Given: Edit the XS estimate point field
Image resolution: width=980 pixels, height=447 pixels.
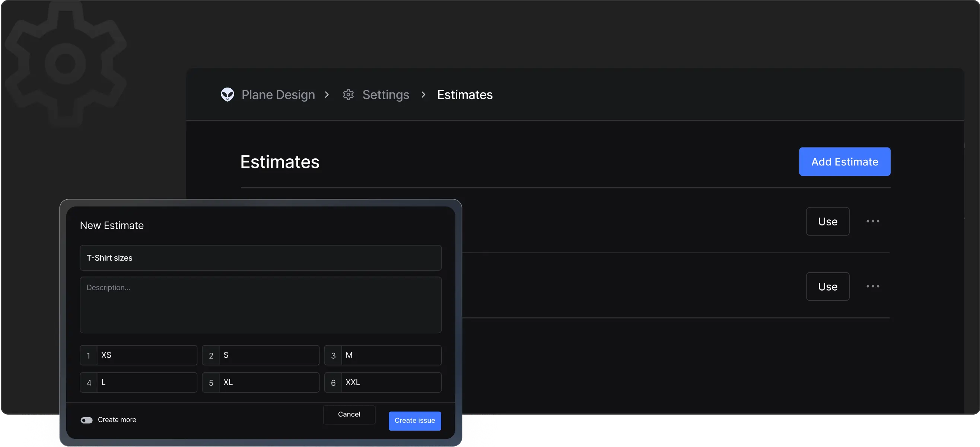Looking at the screenshot, I should coord(147,355).
